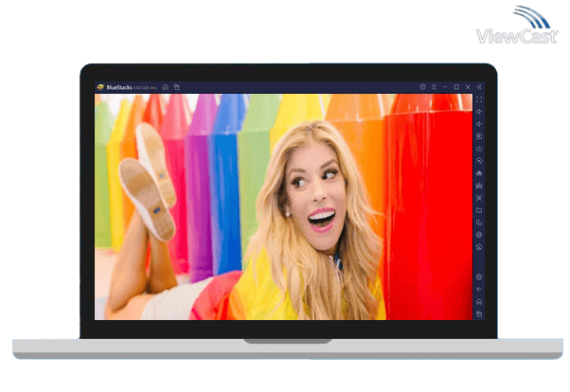Take a screenshot with sidebar capture icon

[479, 198]
